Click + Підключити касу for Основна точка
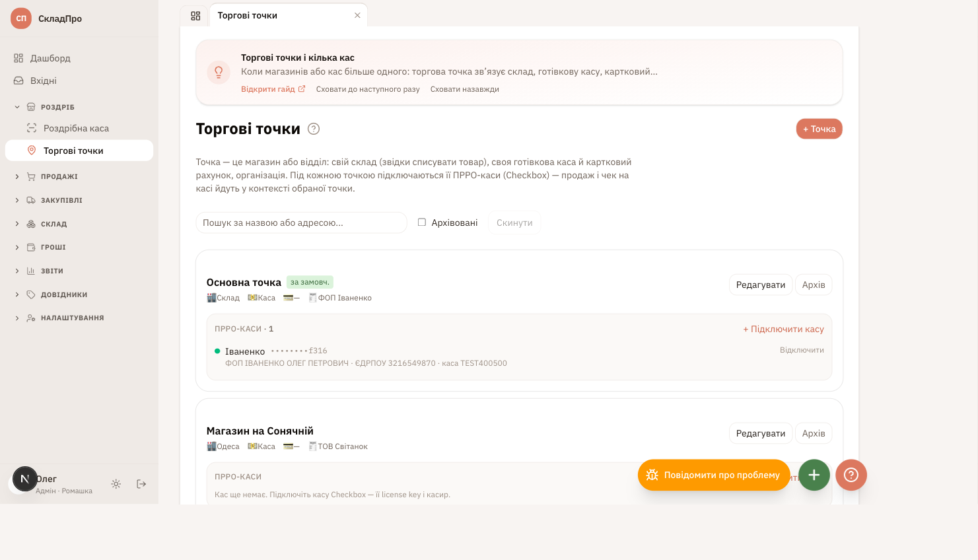The width and height of the screenshot is (978, 560). [x=783, y=329]
